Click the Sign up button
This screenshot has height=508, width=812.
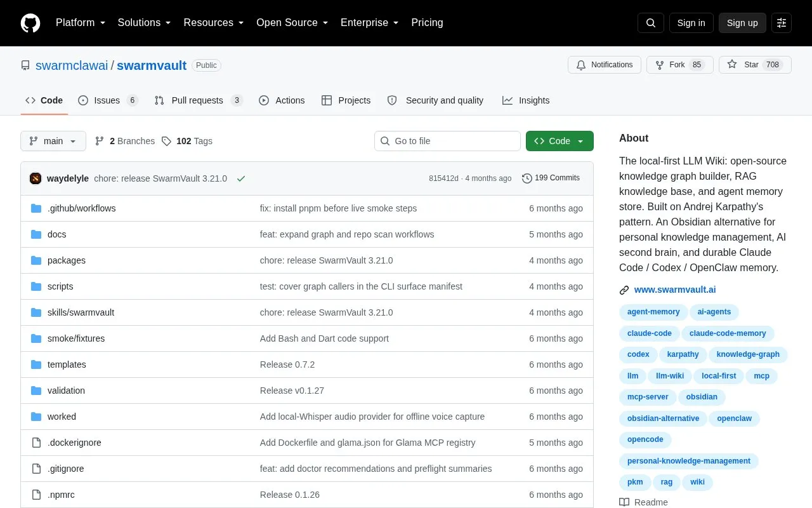point(742,23)
